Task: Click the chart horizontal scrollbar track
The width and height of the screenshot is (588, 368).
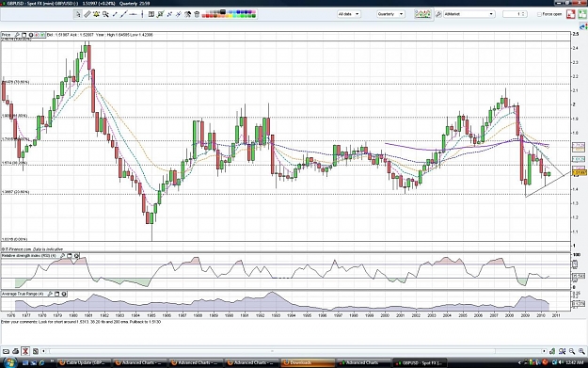Action: pyautogui.click(x=294, y=351)
